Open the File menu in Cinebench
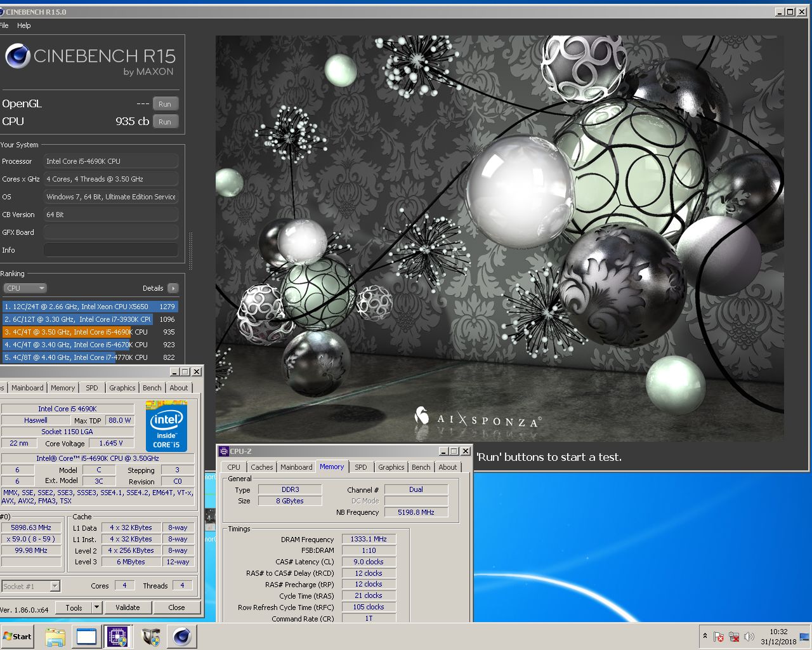812x650 pixels. pyautogui.click(x=4, y=25)
